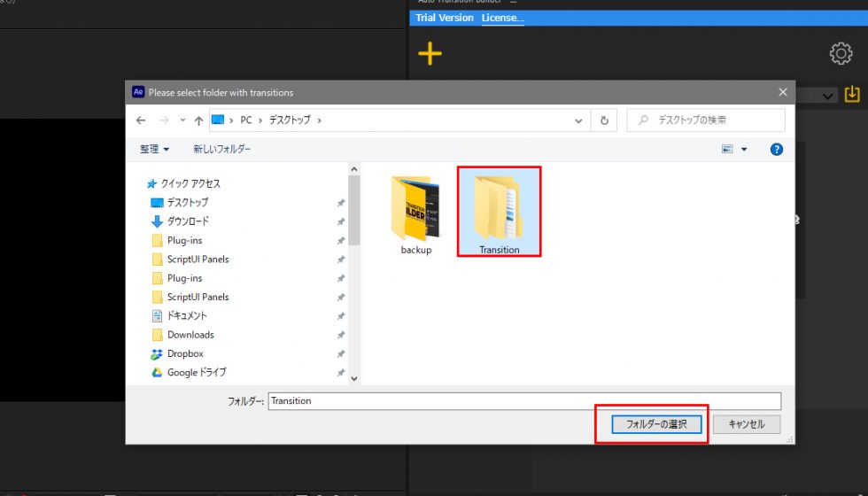868x496 pixels.
Task: Open the License link in trial bar
Action: [x=503, y=18]
